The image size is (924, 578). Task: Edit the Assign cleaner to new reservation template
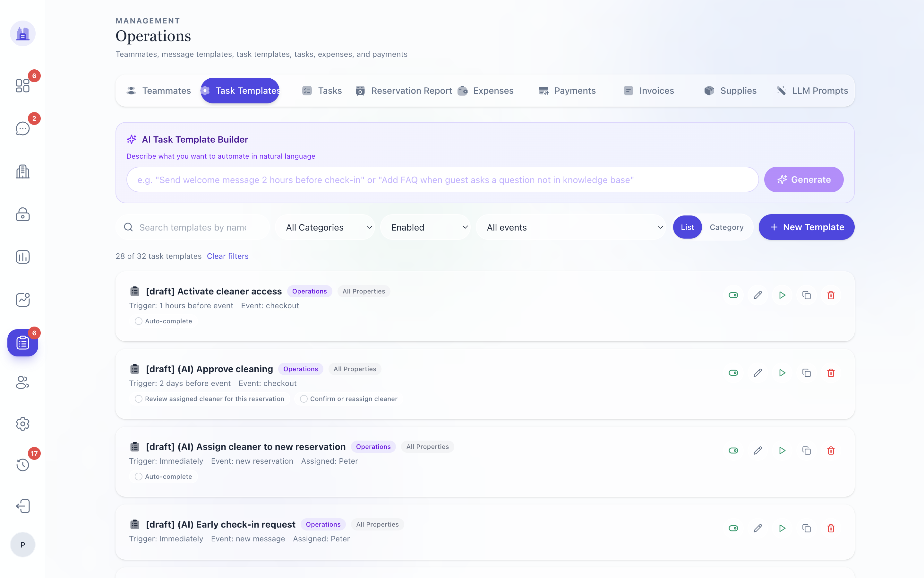pos(757,450)
